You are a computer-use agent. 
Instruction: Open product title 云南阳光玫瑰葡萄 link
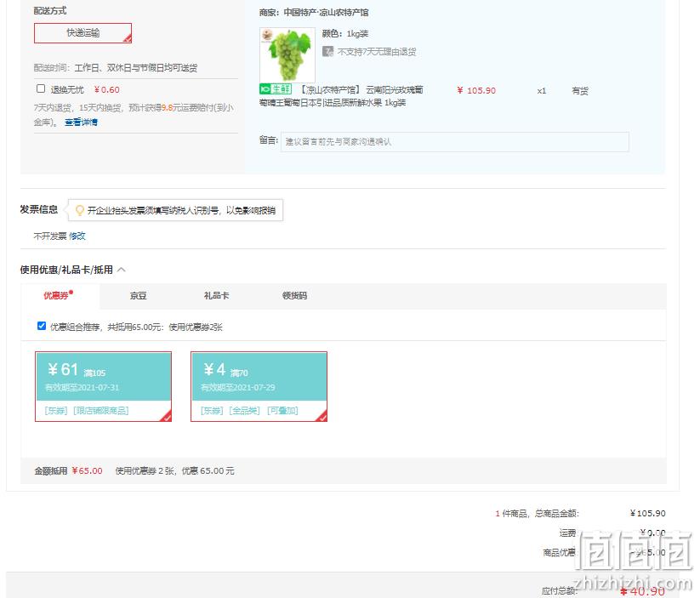(x=342, y=96)
